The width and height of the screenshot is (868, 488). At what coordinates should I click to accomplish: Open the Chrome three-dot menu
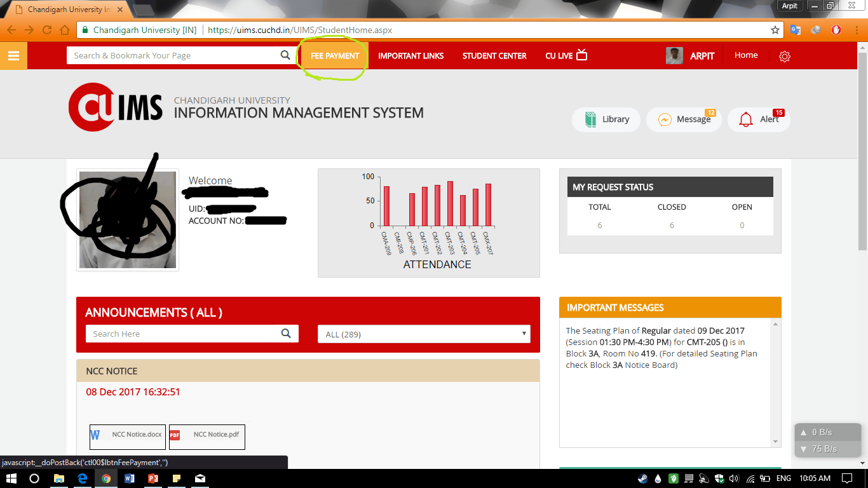pyautogui.click(x=857, y=30)
